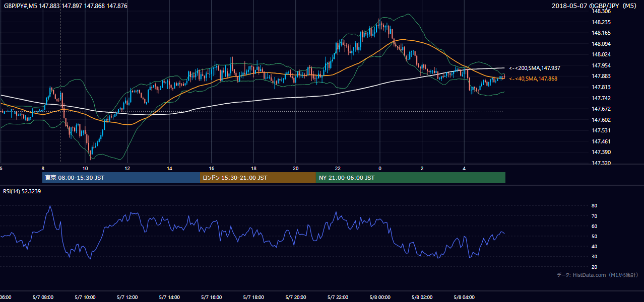Click RSI scale value 40
The image size is (644, 302).
coord(595,246)
